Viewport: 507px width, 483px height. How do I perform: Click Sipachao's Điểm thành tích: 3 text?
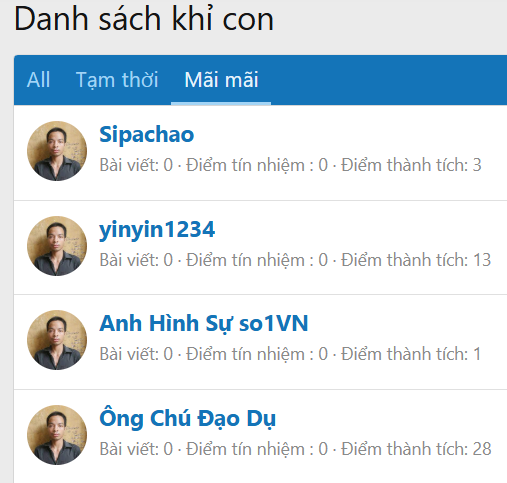click(x=411, y=165)
